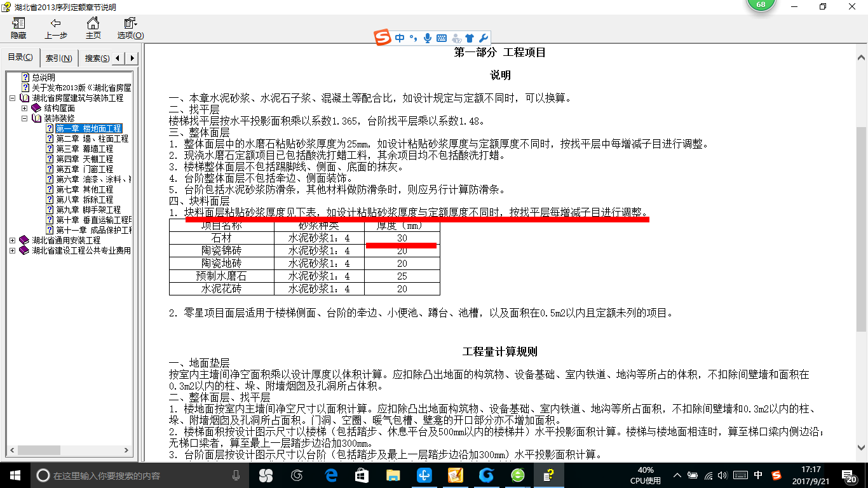868x488 pixels.
Task: Click the IME skin shirt icon
Action: (x=470, y=38)
